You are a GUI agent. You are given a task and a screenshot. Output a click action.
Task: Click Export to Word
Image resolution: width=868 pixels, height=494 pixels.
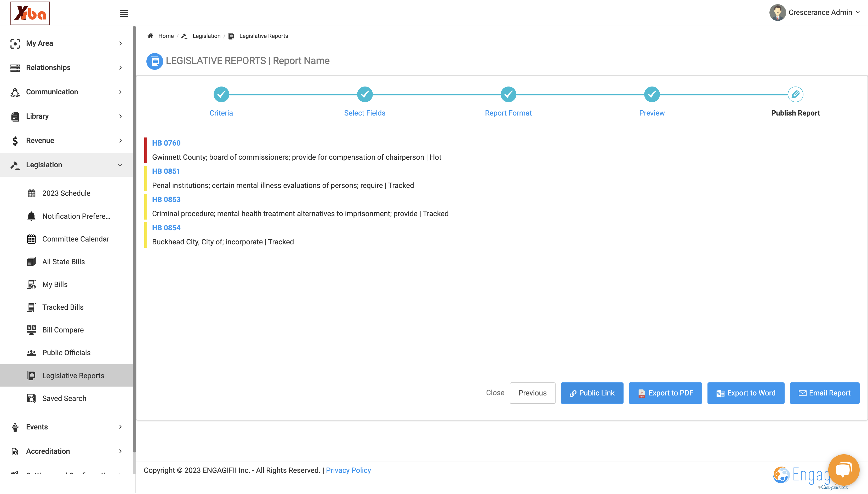(745, 393)
